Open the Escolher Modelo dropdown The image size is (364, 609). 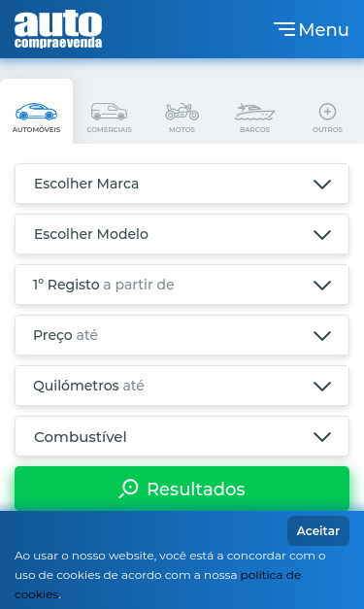point(182,234)
